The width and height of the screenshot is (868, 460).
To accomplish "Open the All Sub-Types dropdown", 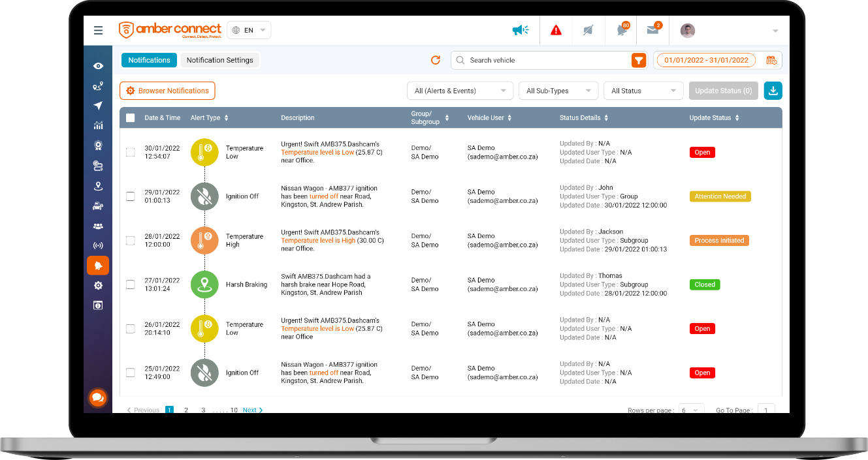I will 558,91.
